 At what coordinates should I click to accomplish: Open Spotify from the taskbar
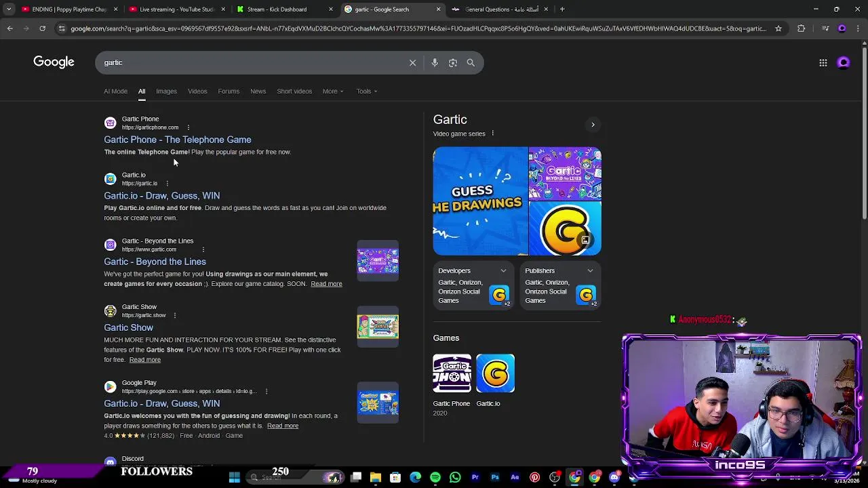coord(435,477)
